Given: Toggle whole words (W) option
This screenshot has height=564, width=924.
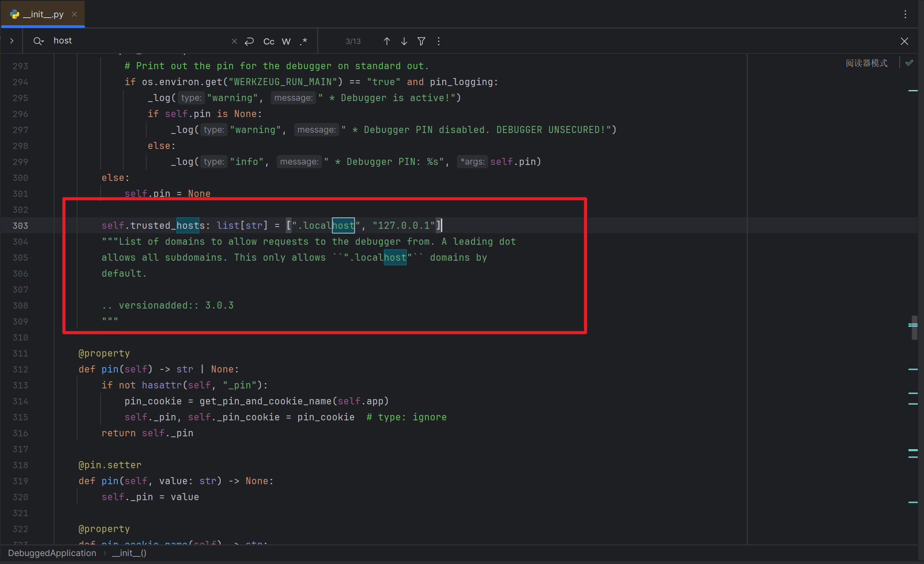Looking at the screenshot, I should tap(286, 41).
